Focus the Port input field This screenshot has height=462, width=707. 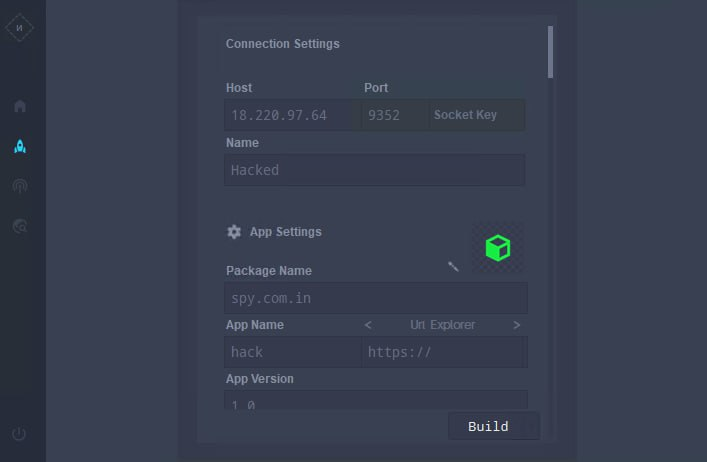(x=395, y=115)
